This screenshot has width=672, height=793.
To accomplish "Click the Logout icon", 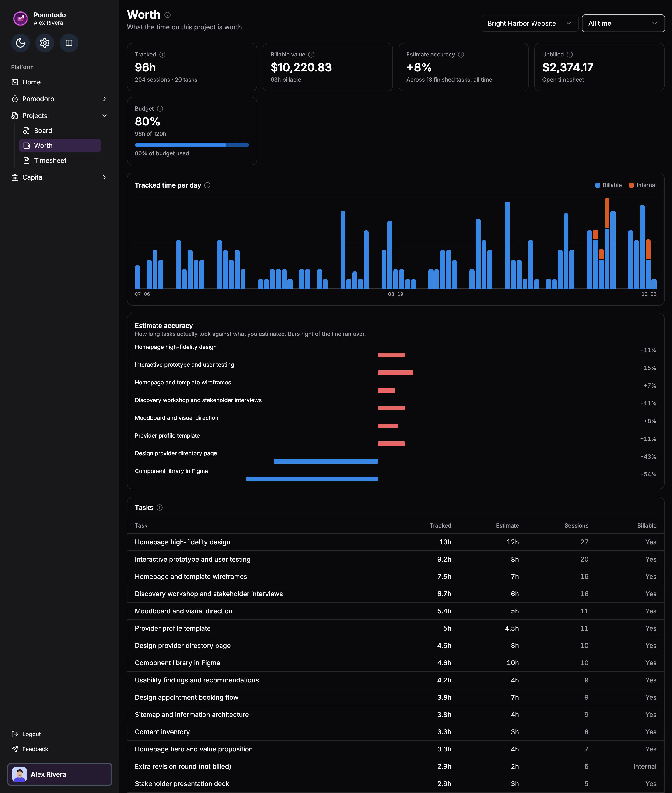I will coord(15,734).
